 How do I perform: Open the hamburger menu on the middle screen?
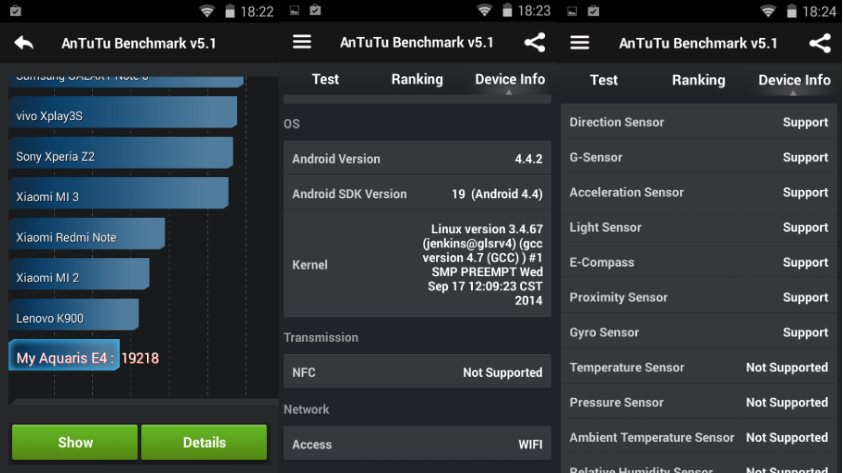(301, 42)
